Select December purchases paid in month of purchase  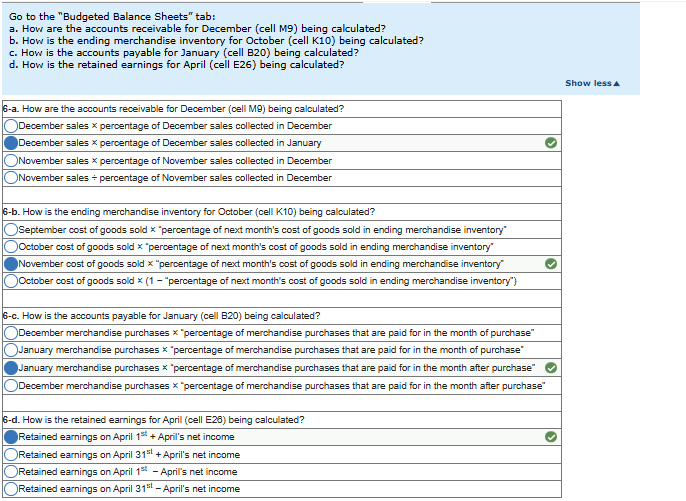pyautogui.click(x=11, y=333)
